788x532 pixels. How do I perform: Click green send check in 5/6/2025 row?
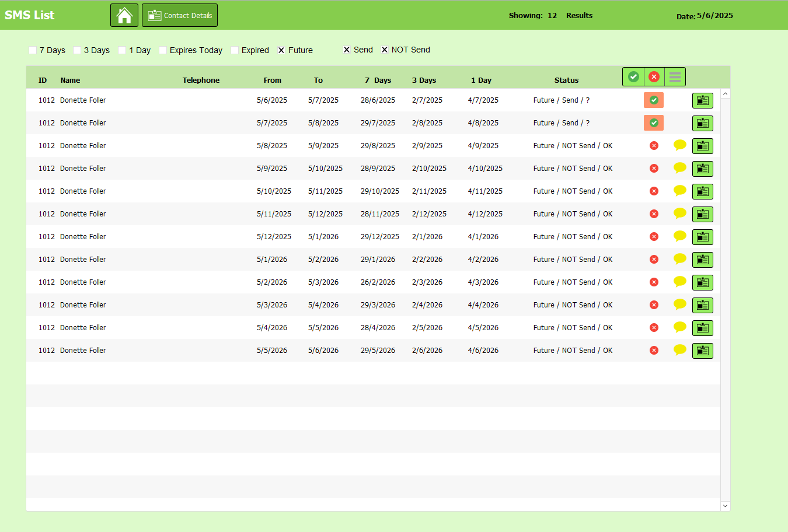[x=654, y=100]
